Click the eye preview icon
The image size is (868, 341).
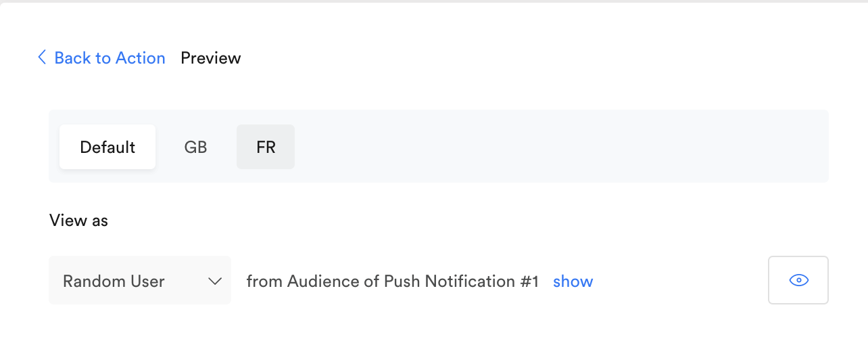tap(798, 280)
